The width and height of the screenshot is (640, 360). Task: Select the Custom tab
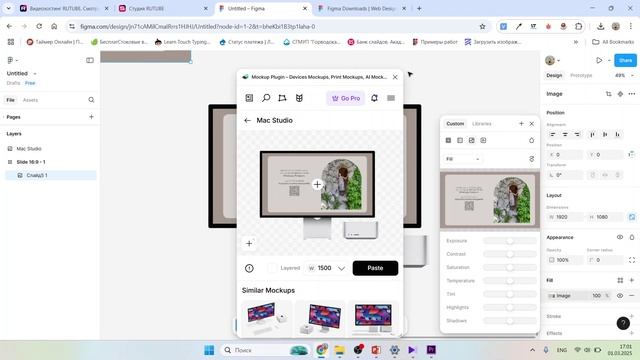(455, 124)
